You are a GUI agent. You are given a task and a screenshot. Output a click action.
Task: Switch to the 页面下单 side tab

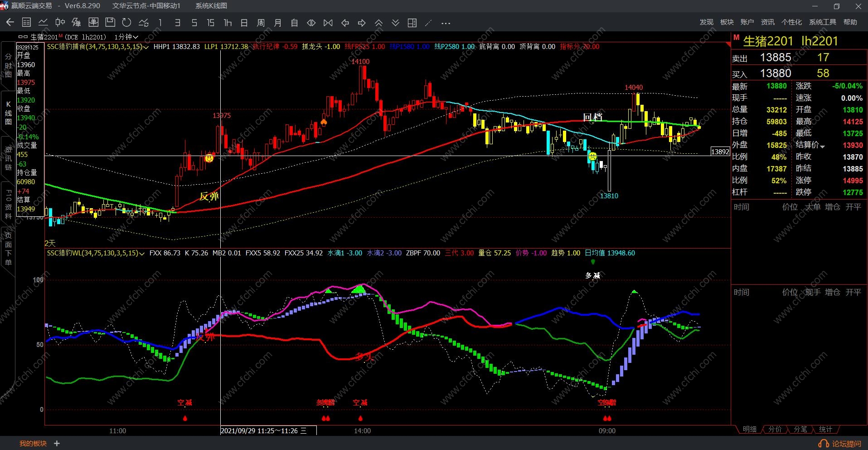8,249
